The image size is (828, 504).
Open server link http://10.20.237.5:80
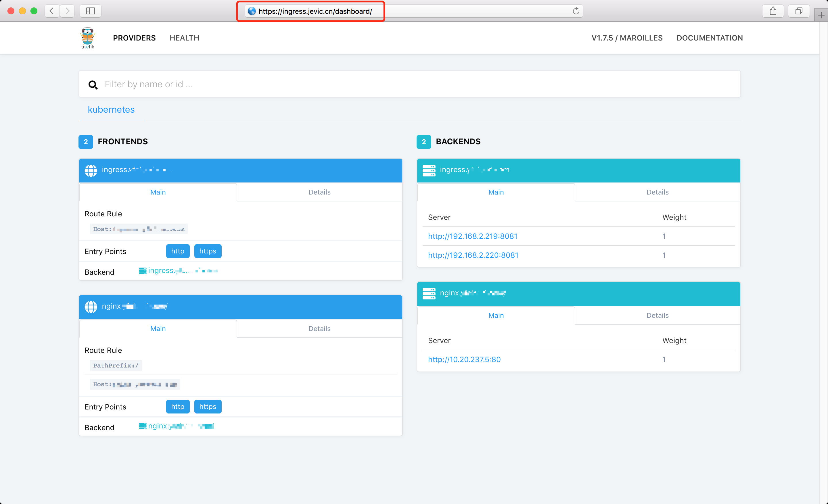[x=464, y=359]
